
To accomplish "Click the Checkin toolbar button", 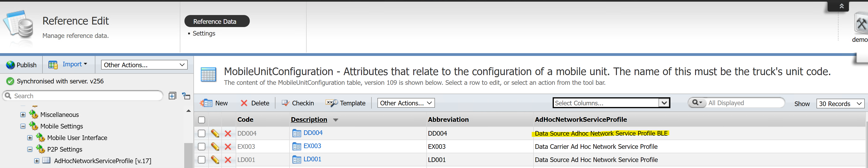I will pos(298,103).
